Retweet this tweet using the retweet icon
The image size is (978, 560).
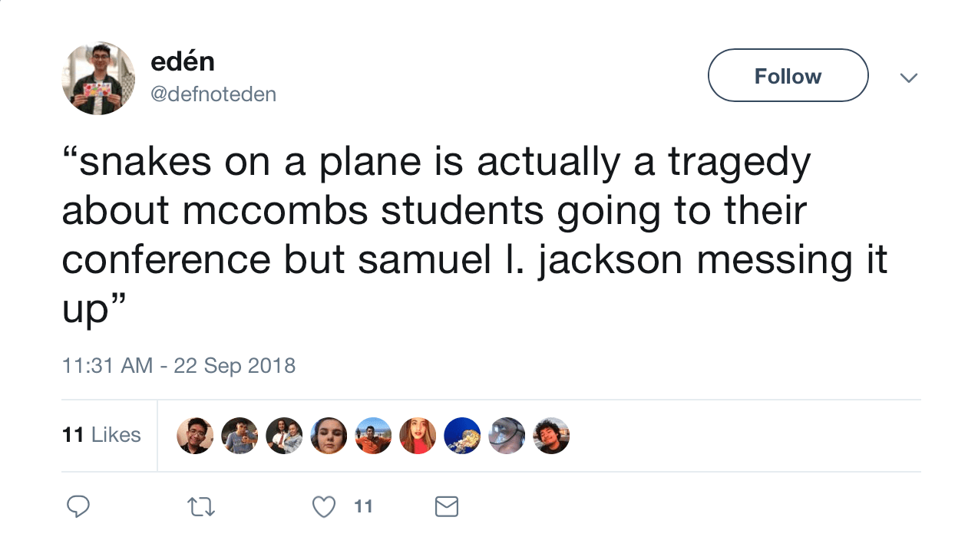201,506
